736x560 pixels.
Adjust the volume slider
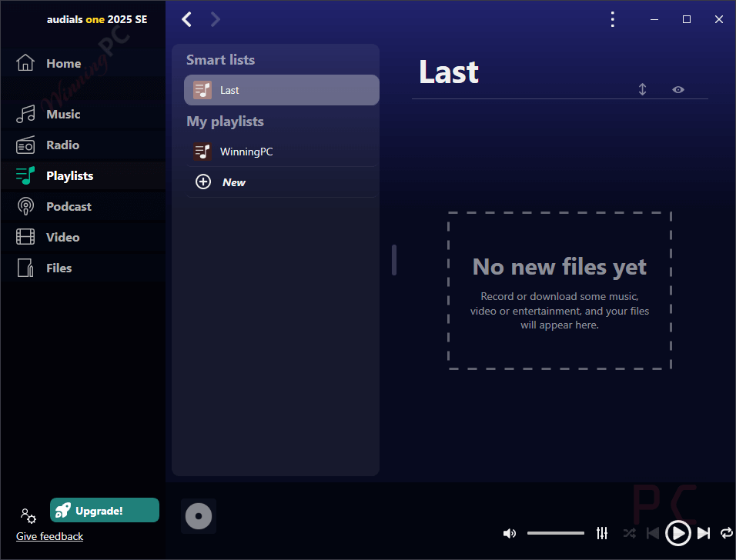coord(556,533)
